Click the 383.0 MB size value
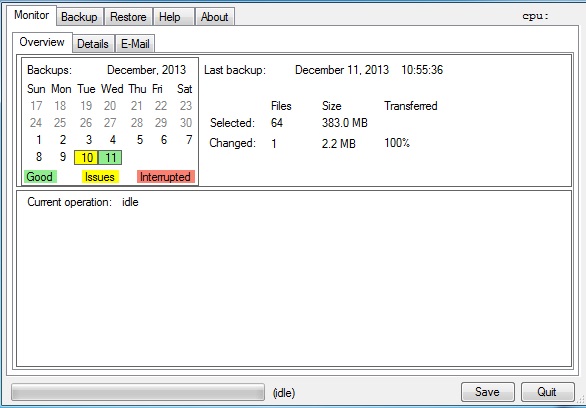 (x=345, y=123)
